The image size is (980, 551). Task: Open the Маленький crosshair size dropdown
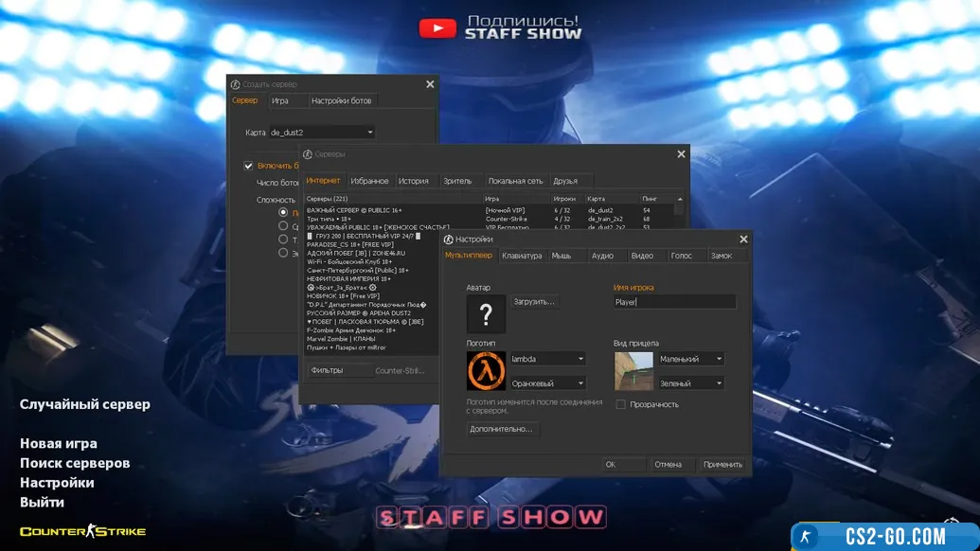click(691, 359)
